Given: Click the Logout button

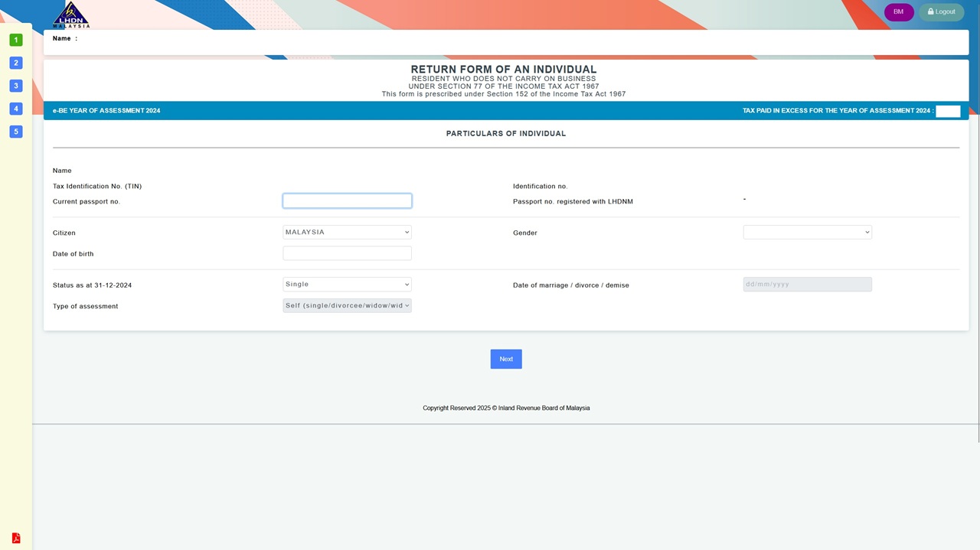Looking at the screenshot, I should [941, 12].
